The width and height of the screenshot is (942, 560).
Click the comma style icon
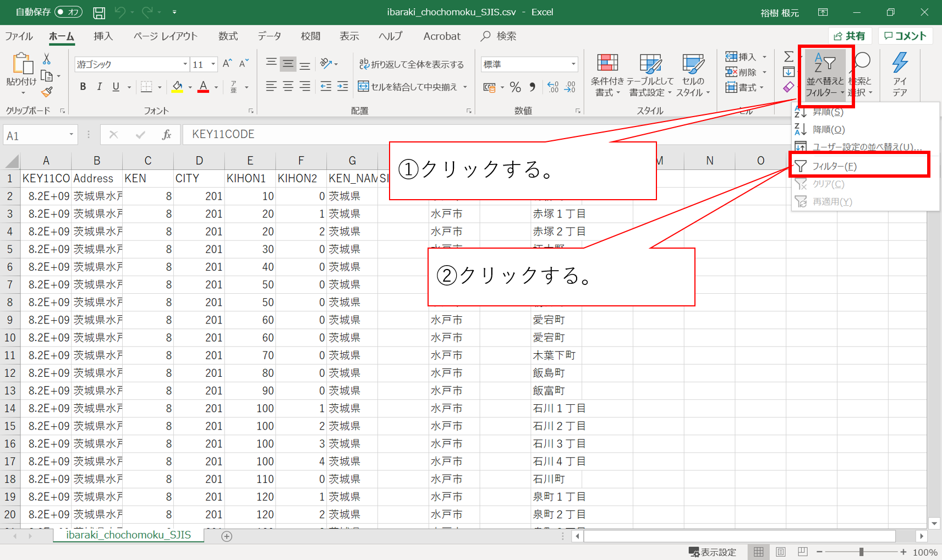pyautogui.click(x=532, y=87)
